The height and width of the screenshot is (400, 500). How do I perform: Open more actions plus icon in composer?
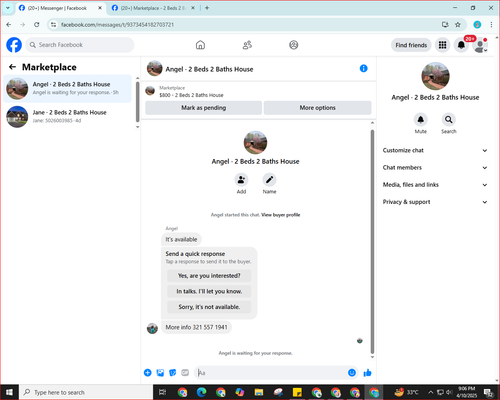pos(148,373)
